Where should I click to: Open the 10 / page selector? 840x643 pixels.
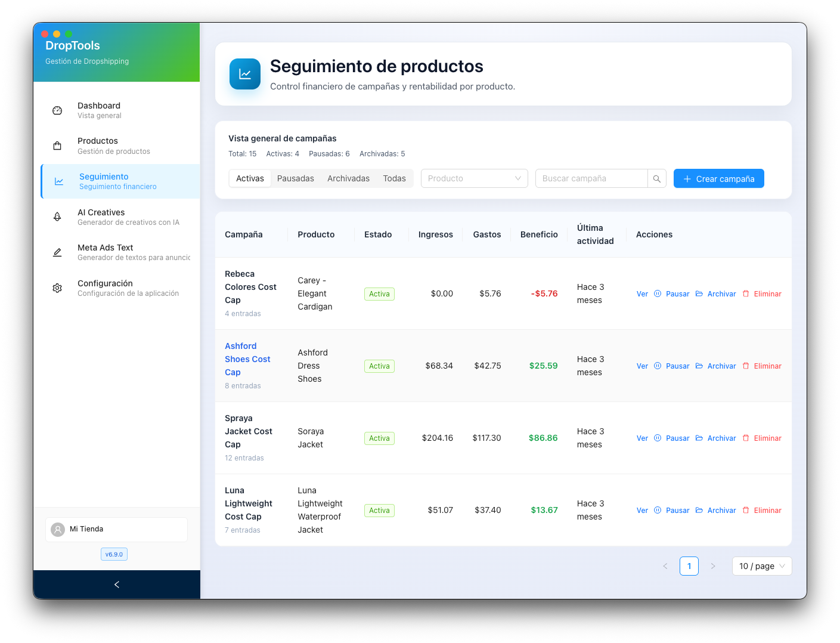761,565
